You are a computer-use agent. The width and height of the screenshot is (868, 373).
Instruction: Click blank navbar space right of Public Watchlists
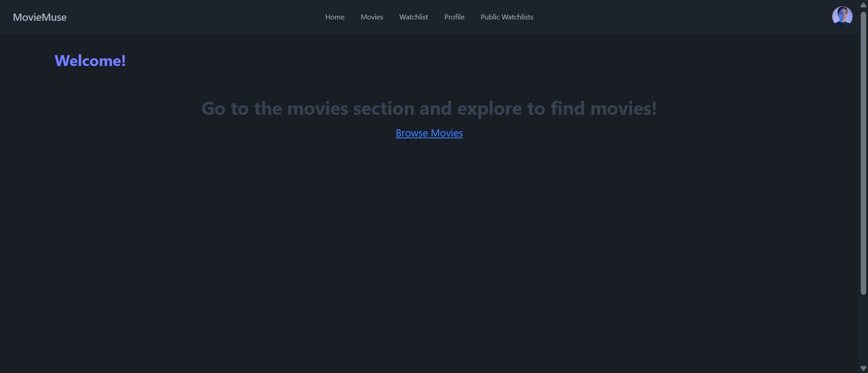pyautogui.click(x=679, y=17)
